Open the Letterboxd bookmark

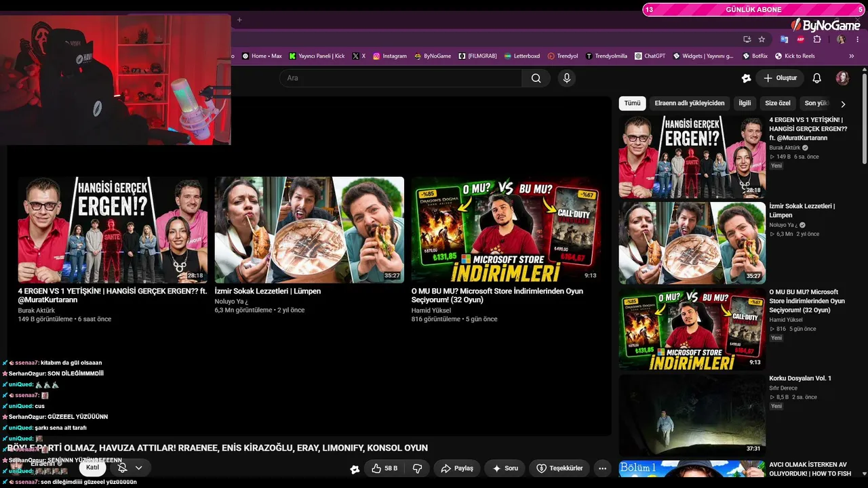(x=522, y=56)
